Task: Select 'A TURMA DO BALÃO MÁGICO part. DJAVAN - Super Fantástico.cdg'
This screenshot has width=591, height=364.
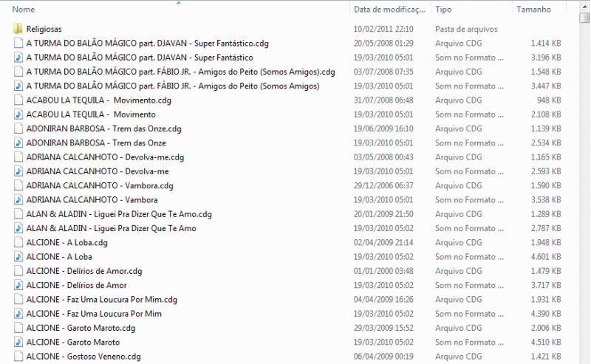Action: pyautogui.click(x=147, y=44)
